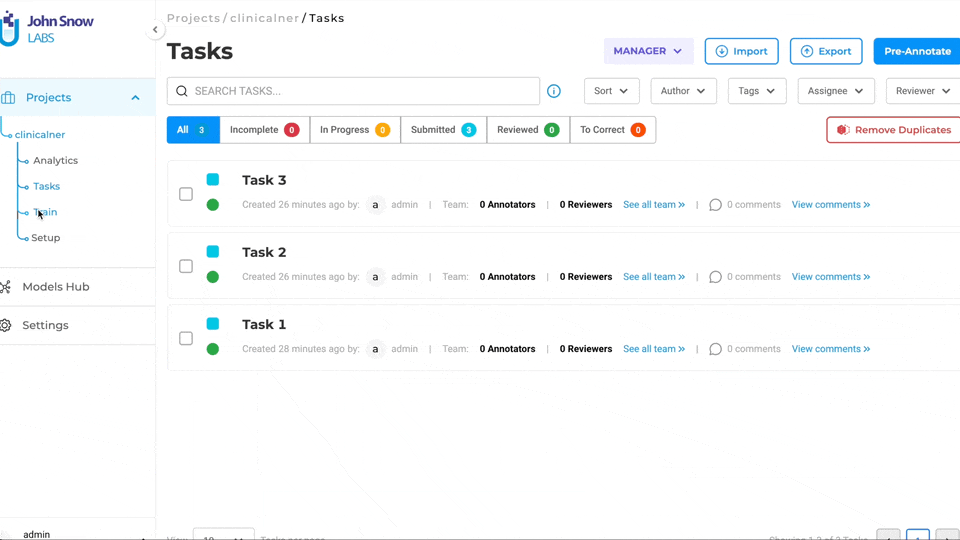Click See all team for Task 2
The image size is (960, 540).
654,277
